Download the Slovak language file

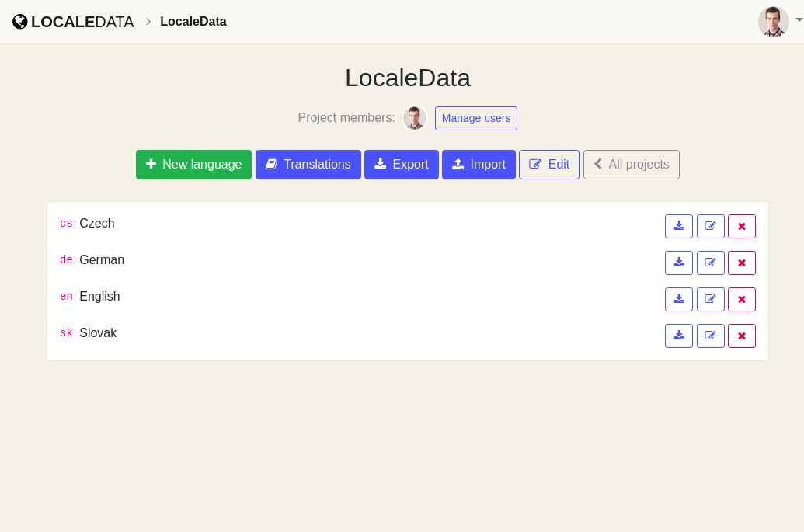click(x=679, y=336)
